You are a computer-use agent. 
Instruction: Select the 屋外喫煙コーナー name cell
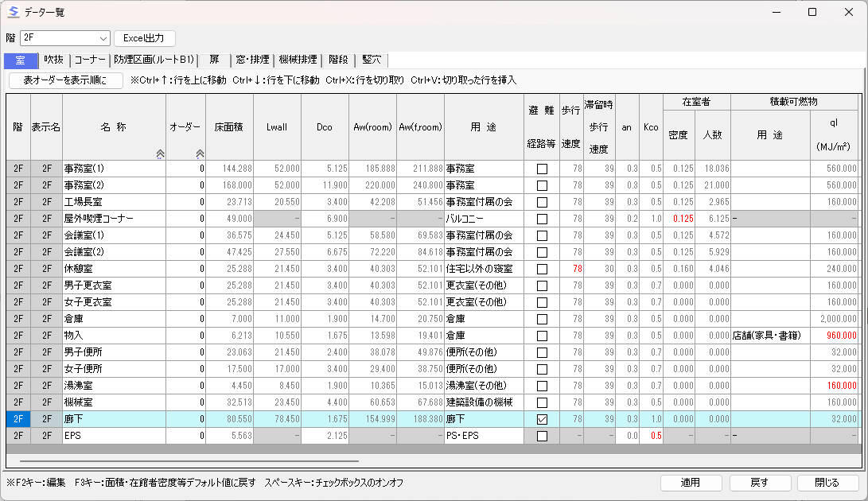114,218
